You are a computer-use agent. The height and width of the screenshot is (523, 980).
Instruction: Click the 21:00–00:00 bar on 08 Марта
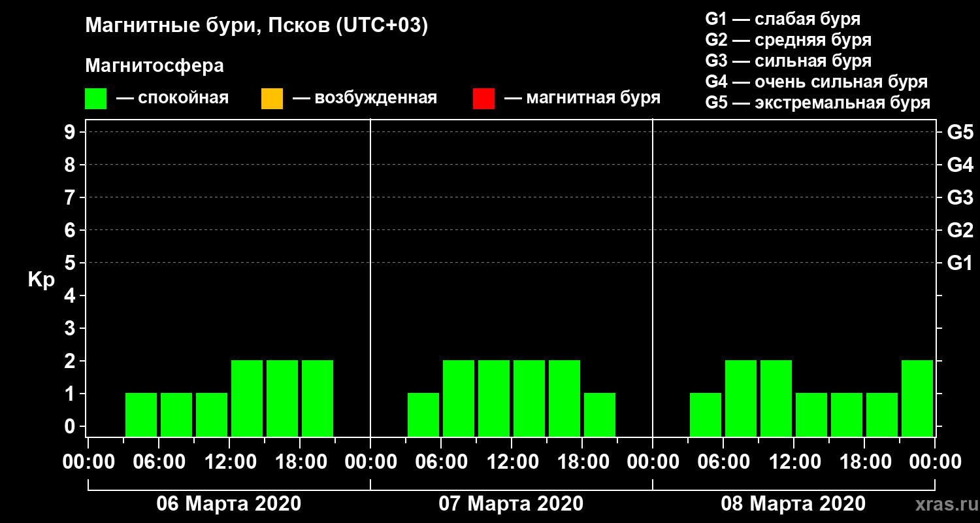917,398
